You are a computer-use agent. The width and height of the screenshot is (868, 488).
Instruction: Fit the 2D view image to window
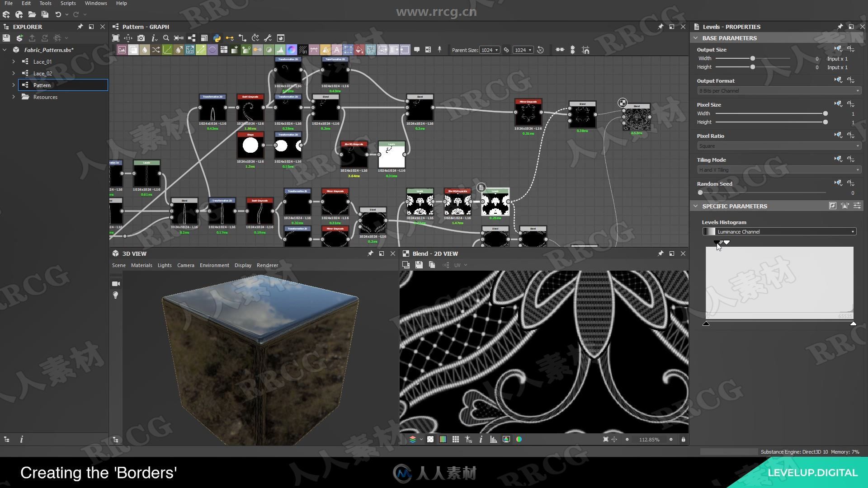pyautogui.click(x=605, y=439)
